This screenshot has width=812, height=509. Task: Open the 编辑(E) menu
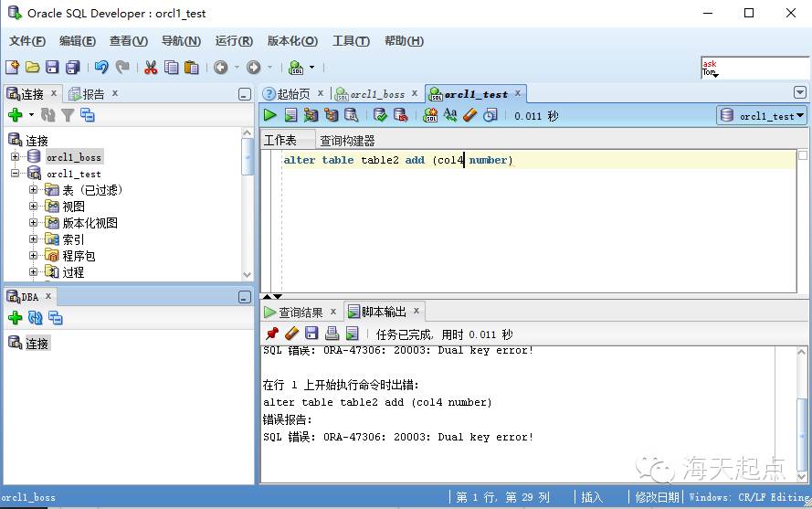pyautogui.click(x=77, y=41)
